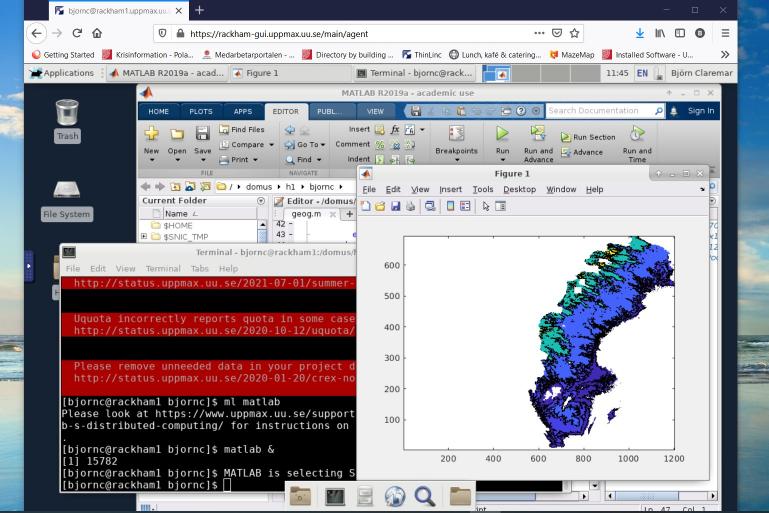The width and height of the screenshot is (769, 513).
Task: Click the Insert Legend icon in Figure 1
Action: click(x=465, y=206)
